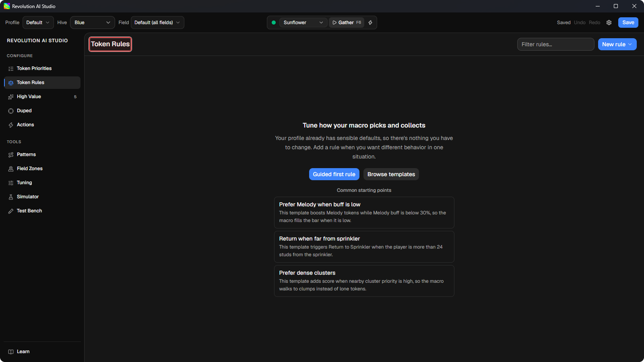Click the Learn book icon
This screenshot has width=644, height=362.
pyautogui.click(x=11, y=352)
